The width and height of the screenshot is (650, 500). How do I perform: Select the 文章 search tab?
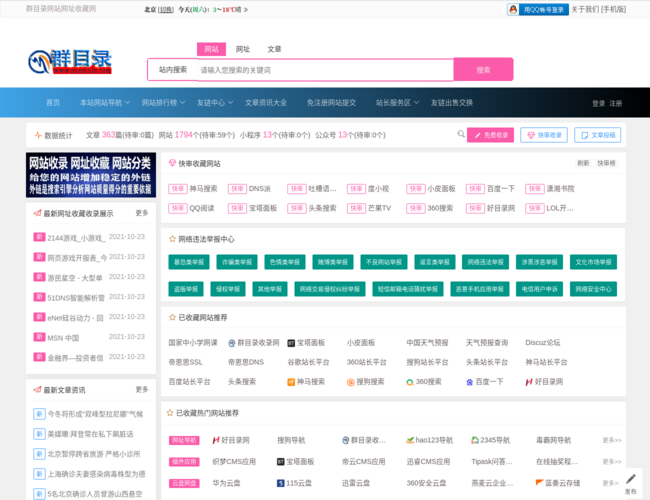(x=274, y=49)
